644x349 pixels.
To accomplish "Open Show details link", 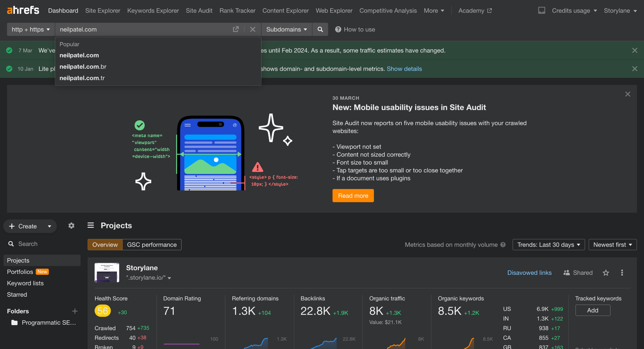I will click(x=404, y=69).
